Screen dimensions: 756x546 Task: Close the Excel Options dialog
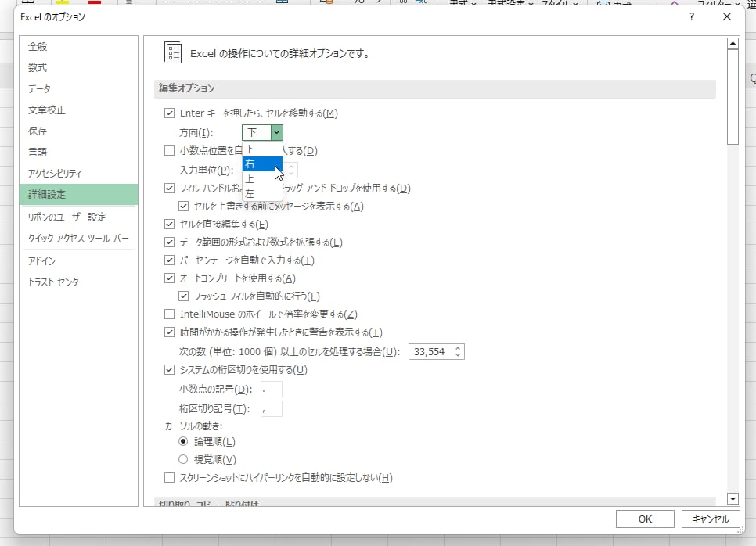[726, 17]
